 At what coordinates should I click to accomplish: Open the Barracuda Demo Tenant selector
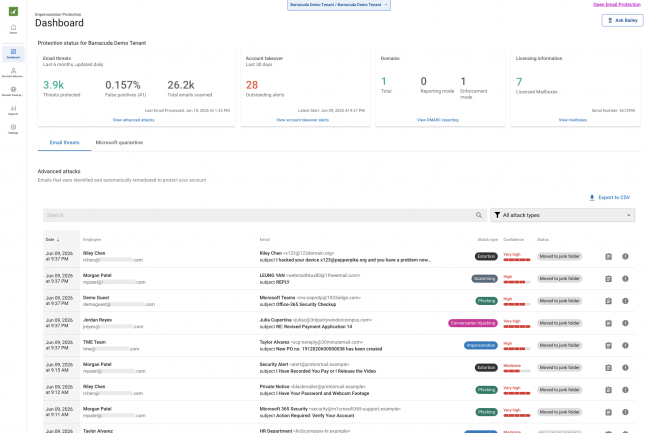pos(339,5)
